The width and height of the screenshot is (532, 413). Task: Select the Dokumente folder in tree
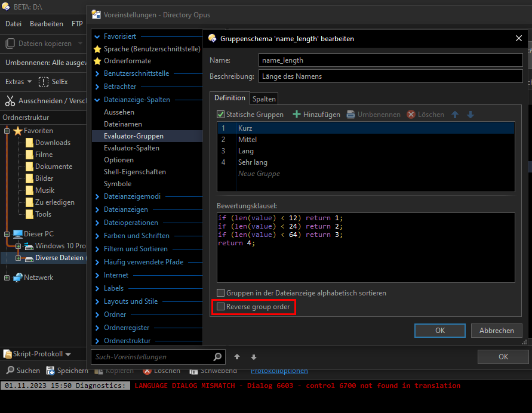[54, 167]
